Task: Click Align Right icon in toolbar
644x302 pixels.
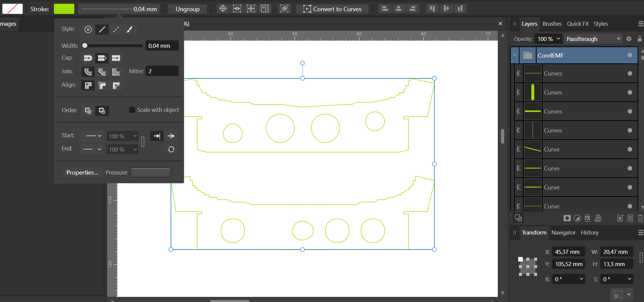Action: (x=413, y=9)
